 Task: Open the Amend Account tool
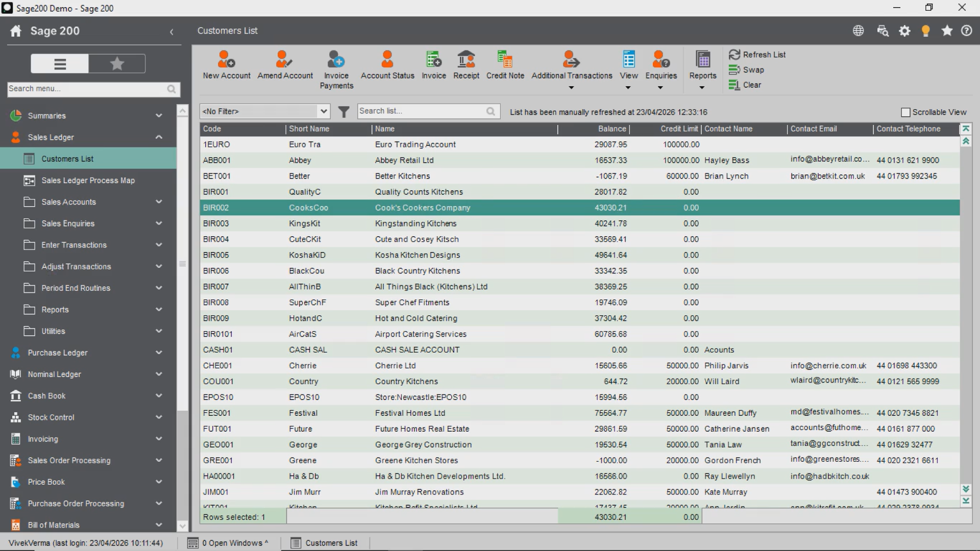coord(285,65)
